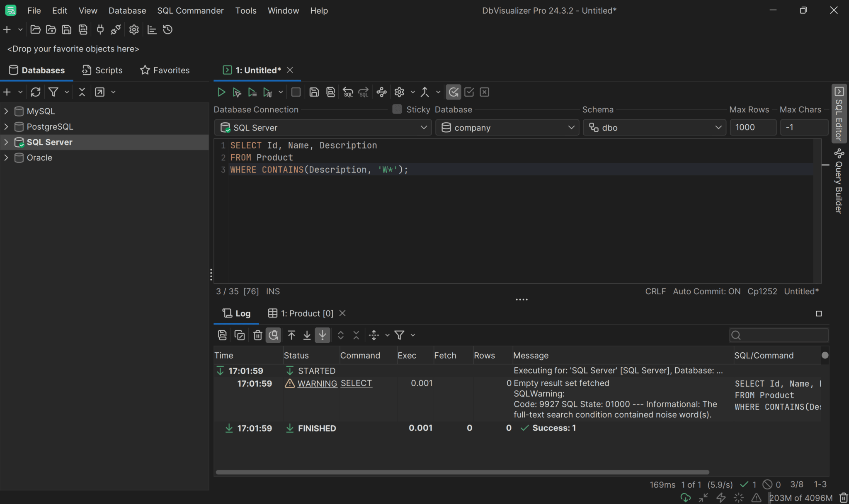This screenshot has width=849, height=504.
Task: Click the Copy log entries icon
Action: click(240, 335)
